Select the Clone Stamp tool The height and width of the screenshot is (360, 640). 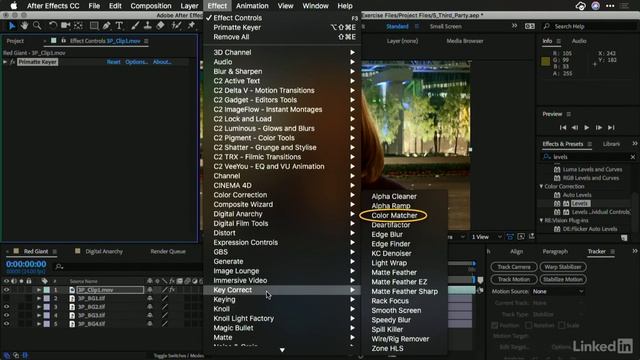(147, 26)
